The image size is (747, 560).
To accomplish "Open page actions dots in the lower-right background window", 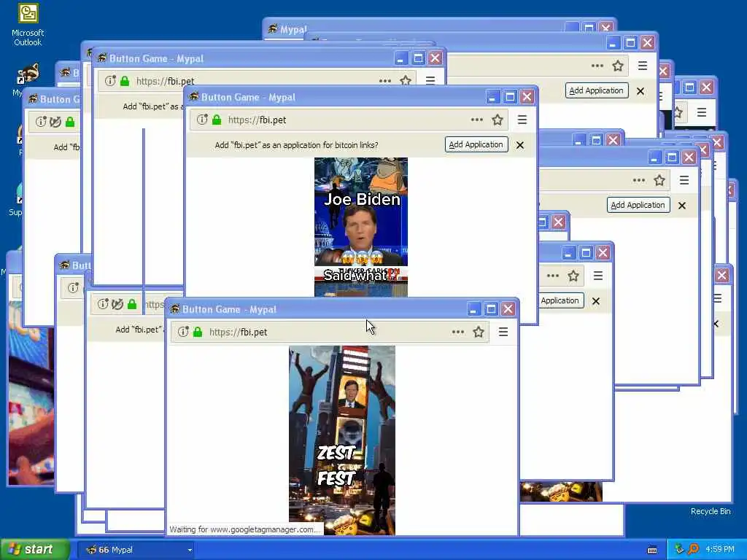I will click(553, 276).
